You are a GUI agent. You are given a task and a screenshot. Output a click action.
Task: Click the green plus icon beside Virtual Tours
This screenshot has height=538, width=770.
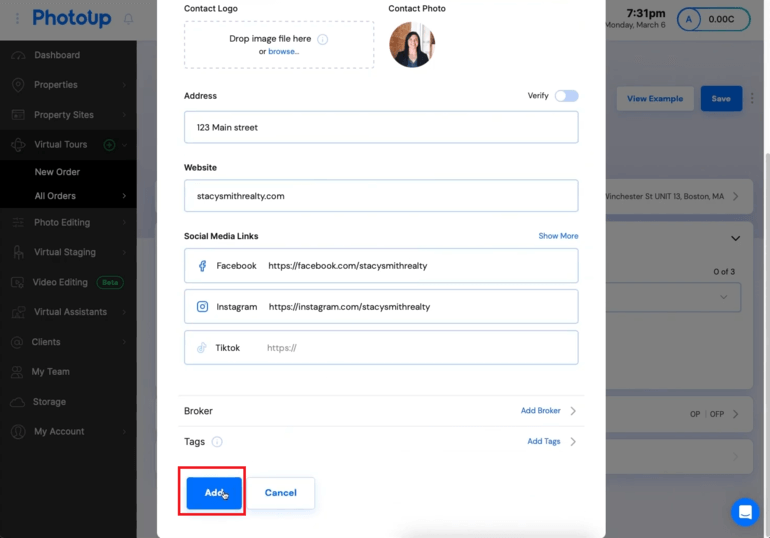(110, 145)
